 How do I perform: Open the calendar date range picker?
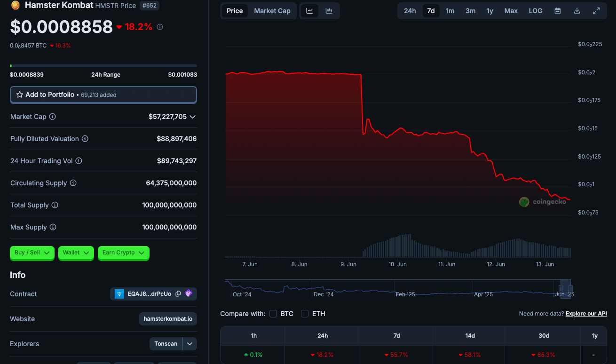point(558,11)
